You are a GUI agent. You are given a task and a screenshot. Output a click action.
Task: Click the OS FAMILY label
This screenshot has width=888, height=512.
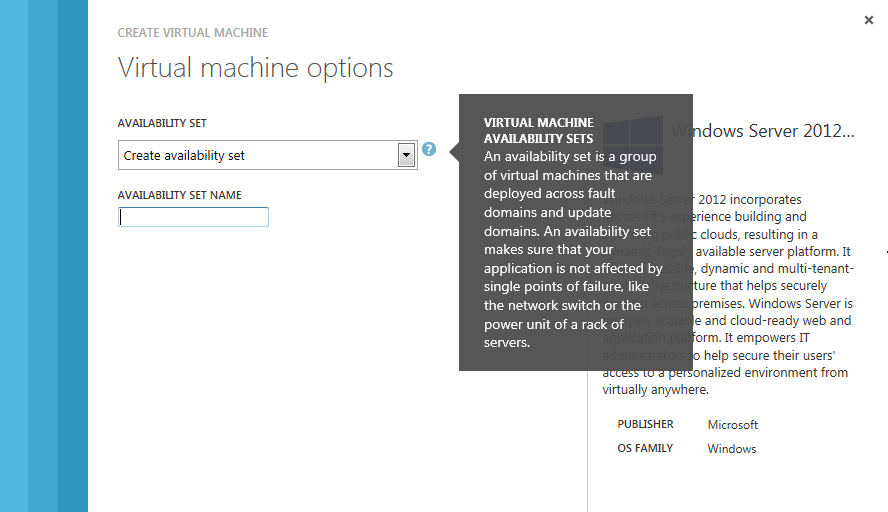(645, 448)
